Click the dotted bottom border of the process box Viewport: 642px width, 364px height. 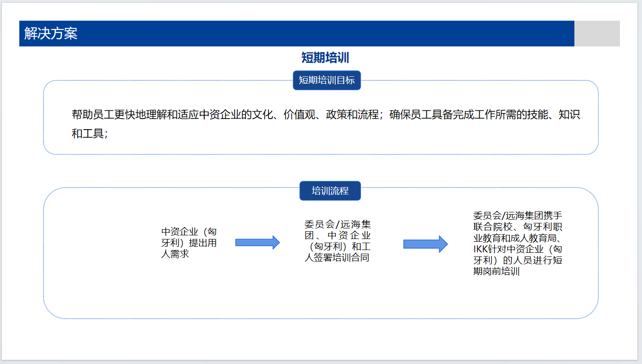point(322,318)
